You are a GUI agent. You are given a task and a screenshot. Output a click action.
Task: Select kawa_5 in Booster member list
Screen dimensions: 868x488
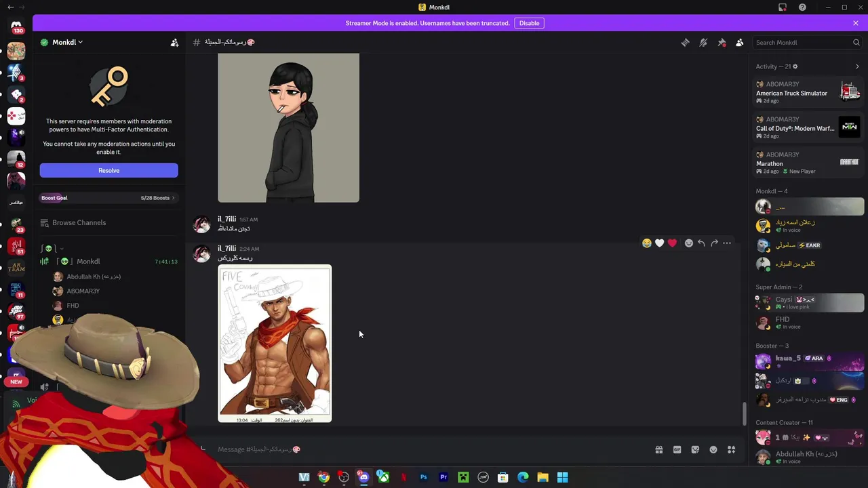810,361
